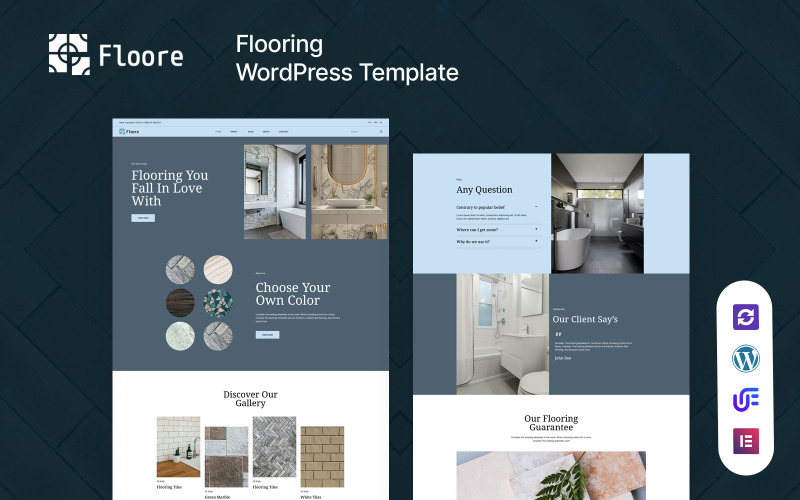Click the WordPress icon in the side badge
Viewport: 800px width, 500px height.
[x=746, y=358]
